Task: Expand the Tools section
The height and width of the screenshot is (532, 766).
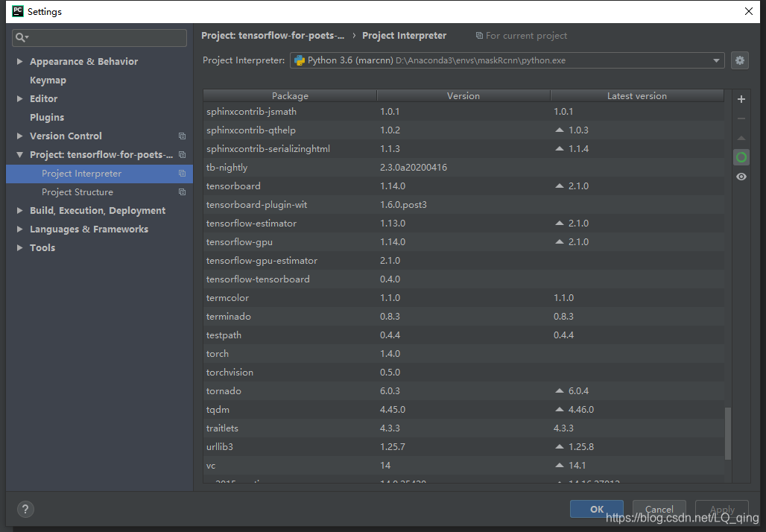Action: (19, 247)
